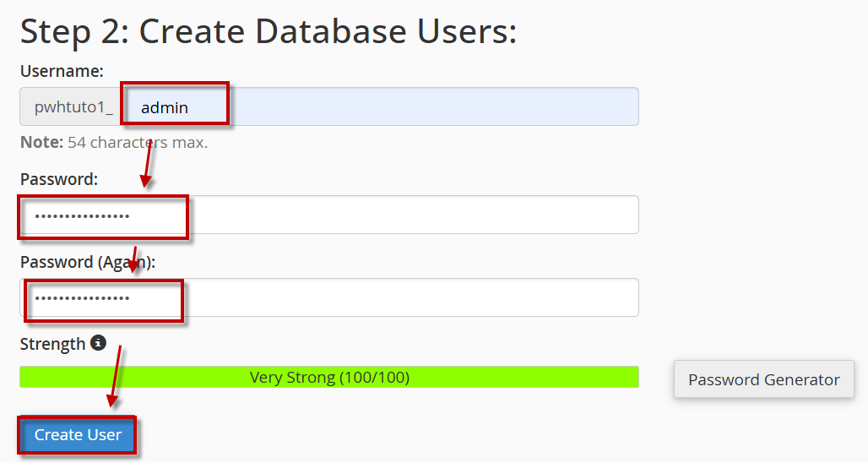
Task: Click the word admin in Username
Action: 165,108
